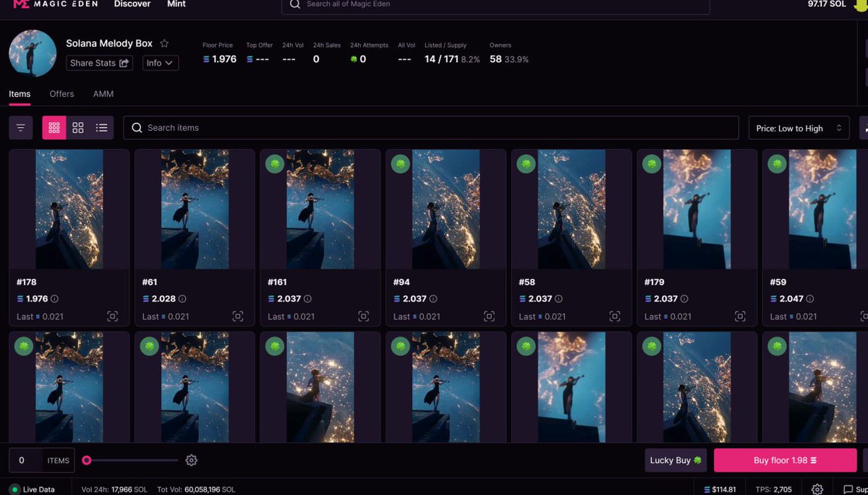
Task: Switch to the Items tab
Action: click(x=20, y=94)
